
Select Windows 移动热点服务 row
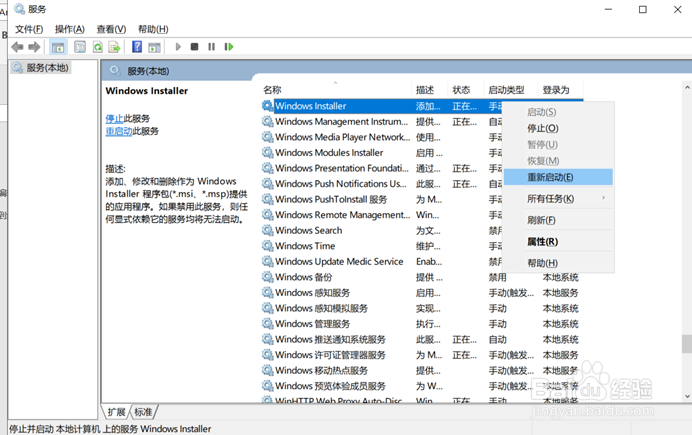(422, 371)
